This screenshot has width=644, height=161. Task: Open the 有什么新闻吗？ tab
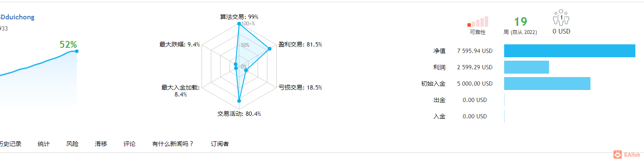click(173, 144)
